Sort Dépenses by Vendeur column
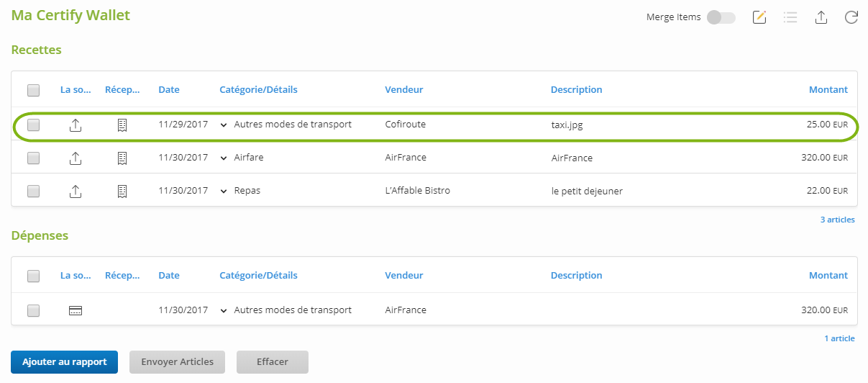Viewport: 868px width, 383px height. point(404,275)
